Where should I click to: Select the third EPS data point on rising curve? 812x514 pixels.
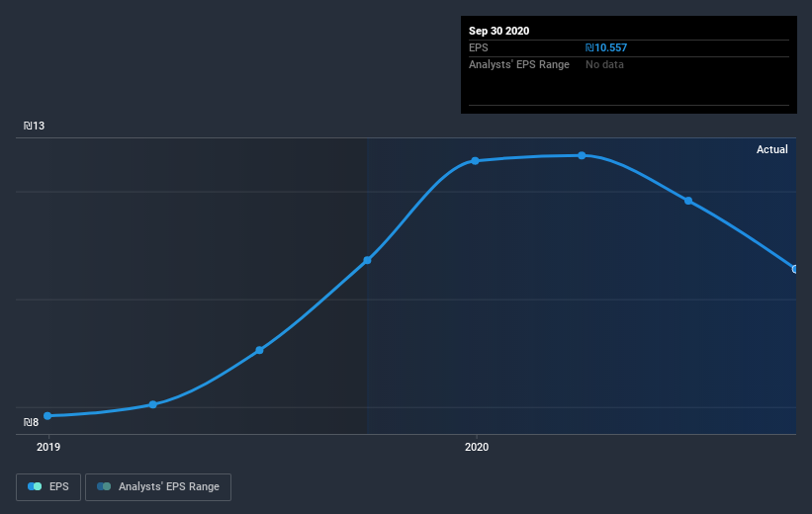tap(259, 351)
